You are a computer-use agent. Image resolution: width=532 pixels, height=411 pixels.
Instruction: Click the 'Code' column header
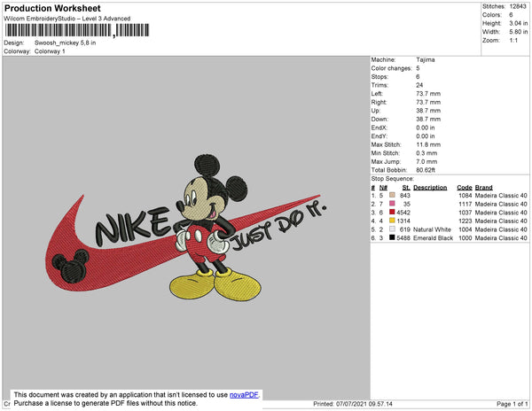(x=465, y=188)
